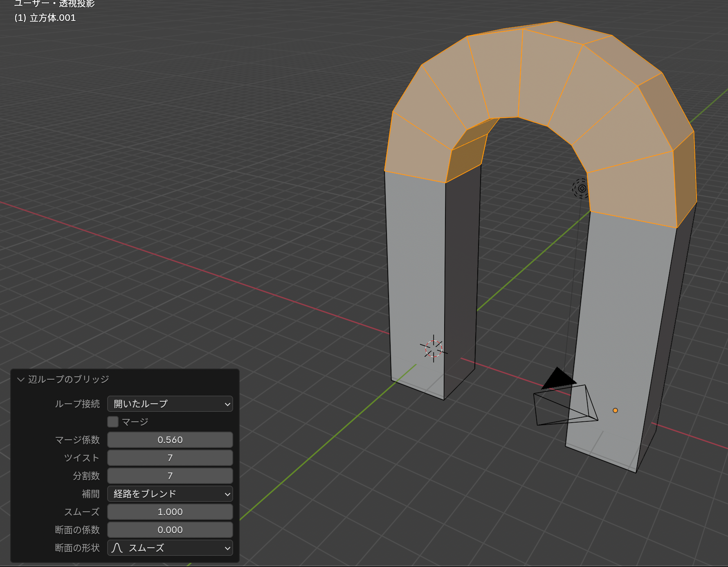Open the ループ接続 dropdown
Image resolution: width=728 pixels, height=567 pixels.
[170, 404]
